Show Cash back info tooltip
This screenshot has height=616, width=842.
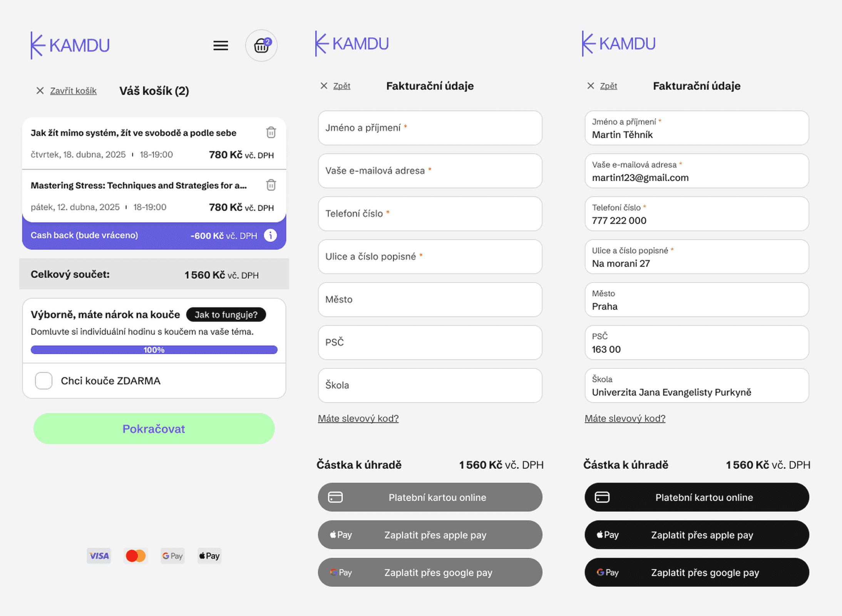pyautogui.click(x=270, y=235)
